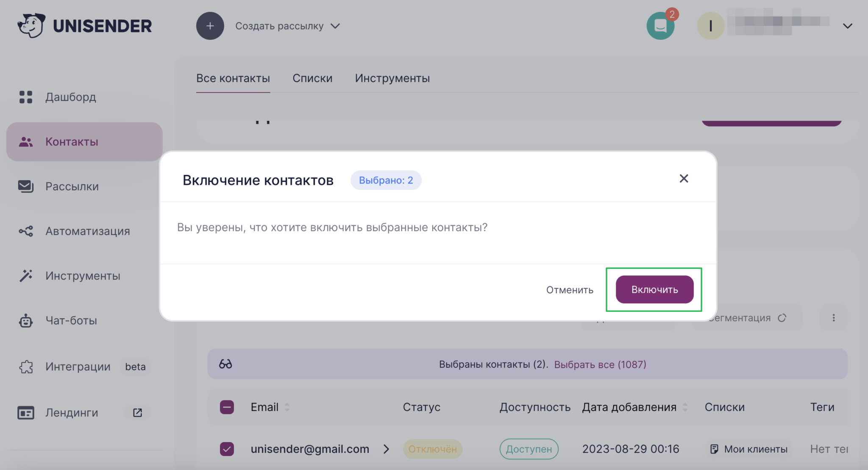Expand the user account menu chevron
868x470 pixels.
[x=847, y=26]
